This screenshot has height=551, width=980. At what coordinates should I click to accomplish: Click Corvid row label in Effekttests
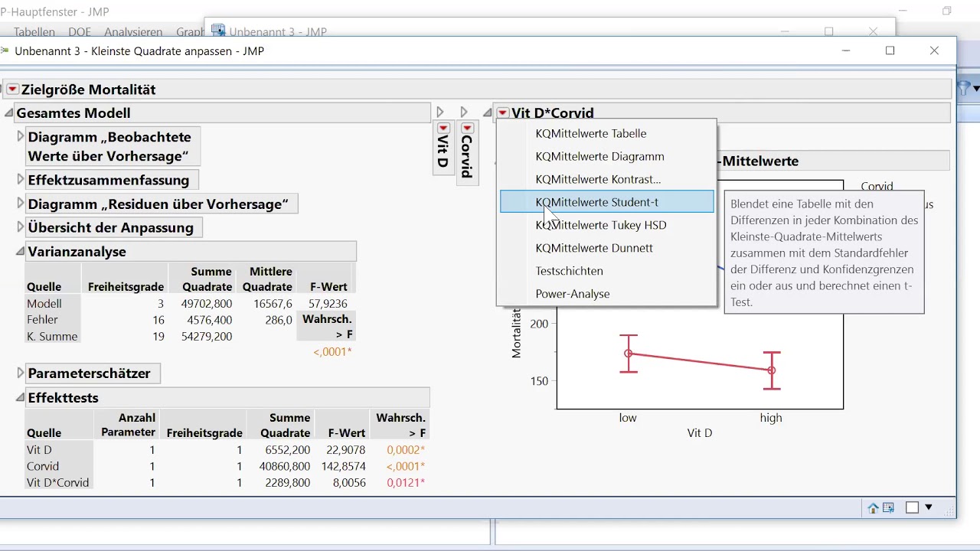coord(43,466)
